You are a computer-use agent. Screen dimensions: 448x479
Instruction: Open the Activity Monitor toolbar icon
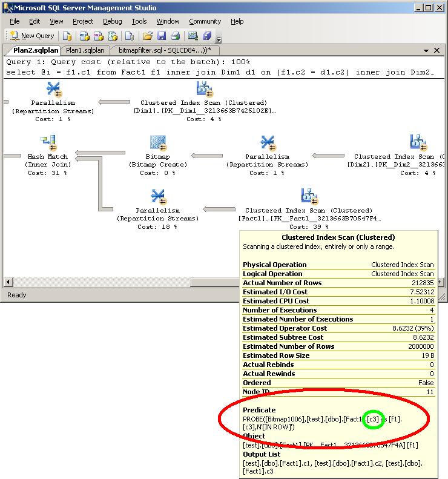point(193,36)
